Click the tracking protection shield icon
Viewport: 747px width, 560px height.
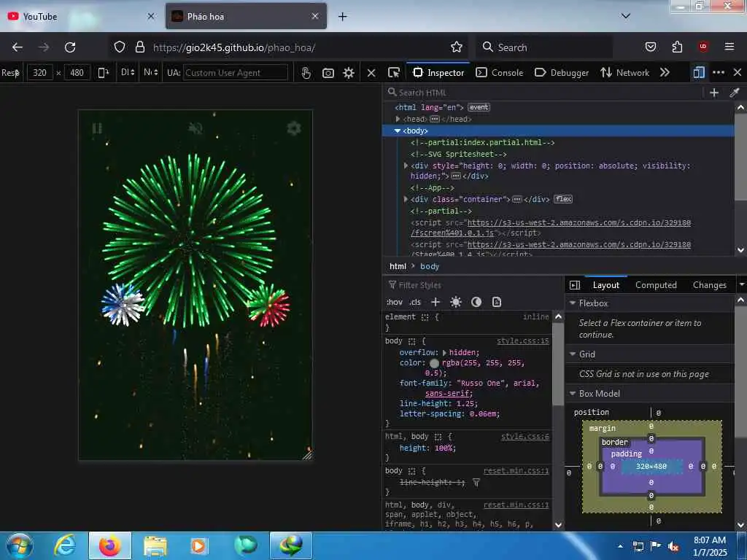click(x=120, y=47)
